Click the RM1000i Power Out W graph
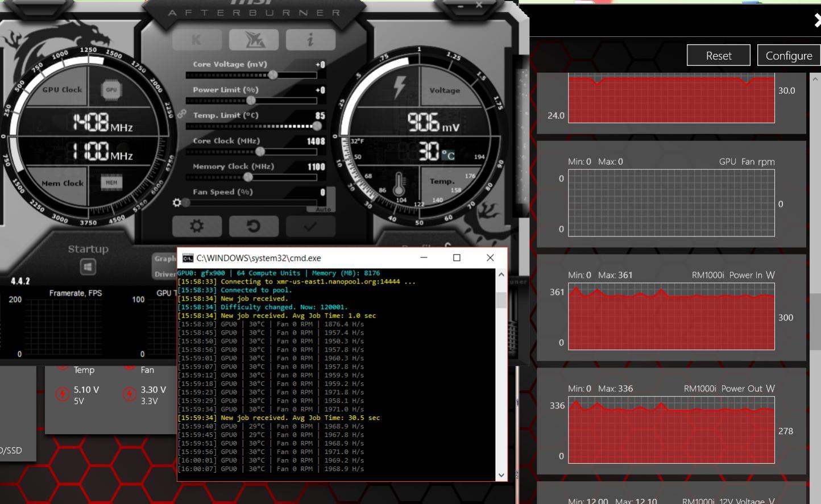This screenshot has width=821, height=504. [671, 430]
